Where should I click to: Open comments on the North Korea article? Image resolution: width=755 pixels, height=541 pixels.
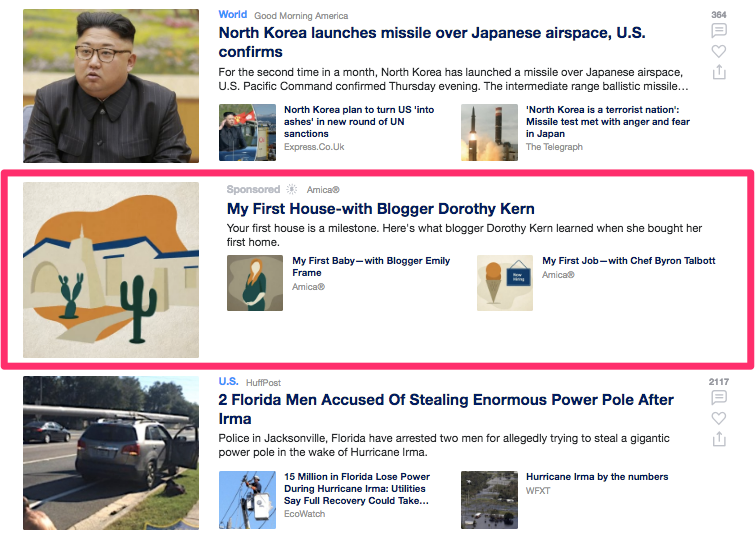[x=719, y=30]
